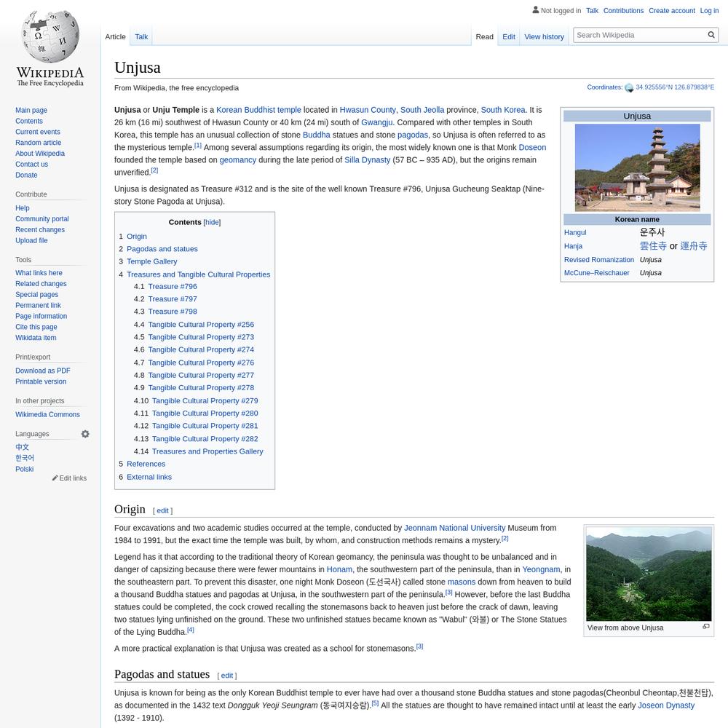
Task: Open the 雲住寺 hanja link
Action: [x=653, y=246]
